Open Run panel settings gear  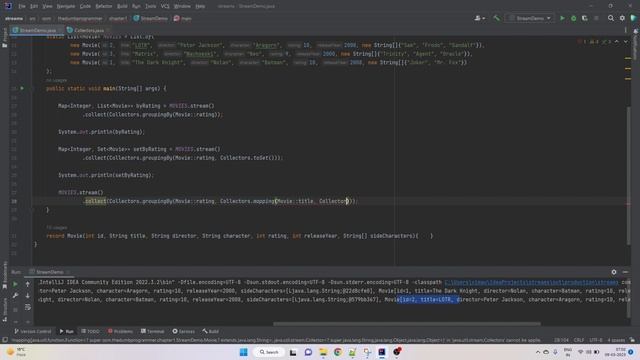(x=614, y=272)
